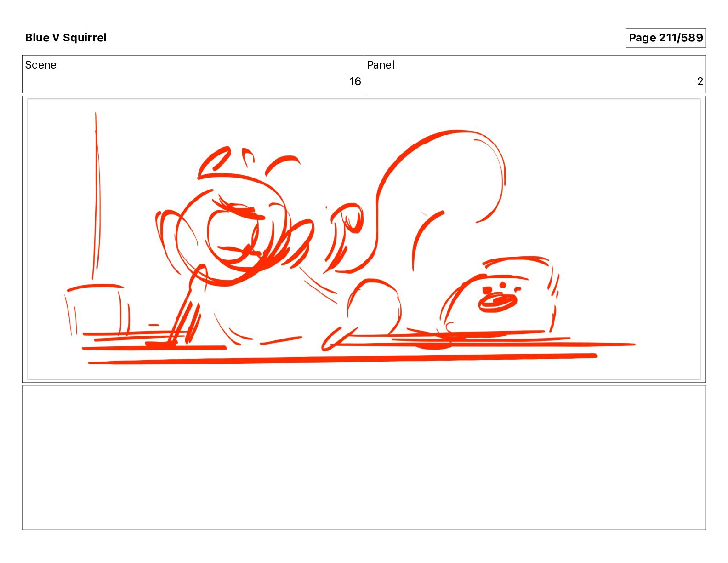
Task: Click the 'Page 211/589' page indicator
Action: [665, 38]
